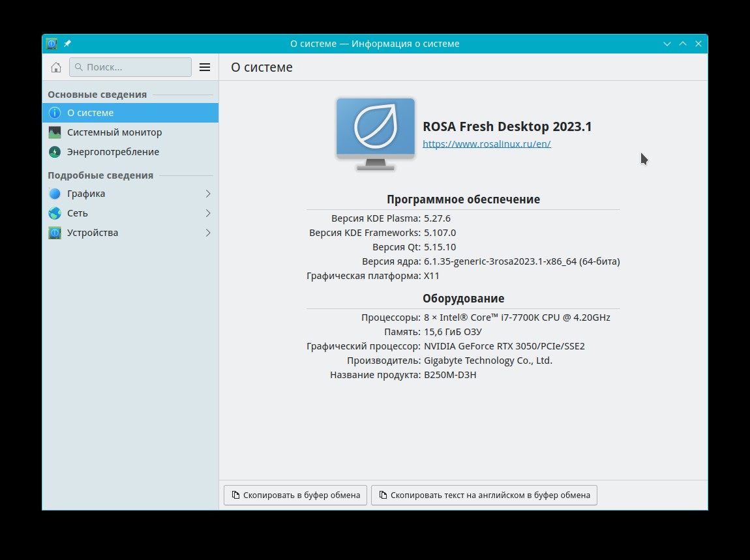Click the product name B250M-D3H
The height and width of the screenshot is (560, 750).
[x=450, y=375]
